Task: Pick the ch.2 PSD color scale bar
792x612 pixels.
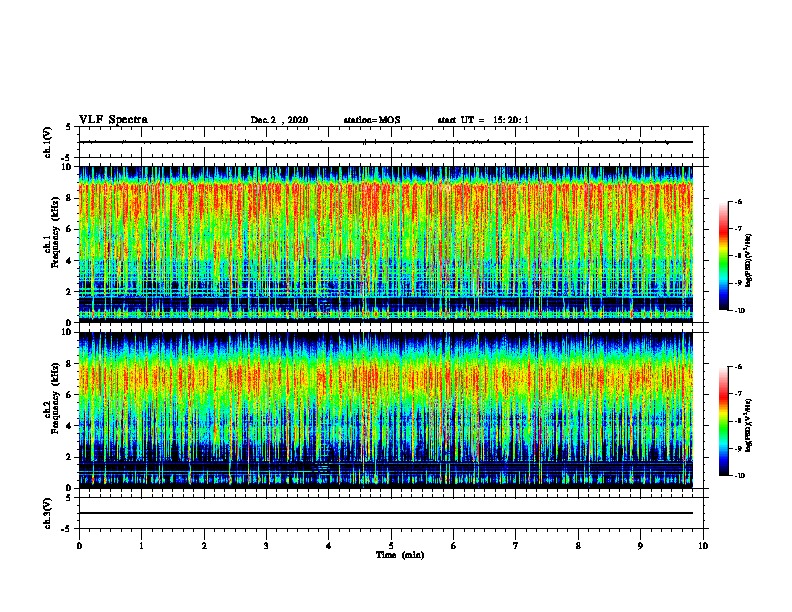Action: tap(723, 421)
